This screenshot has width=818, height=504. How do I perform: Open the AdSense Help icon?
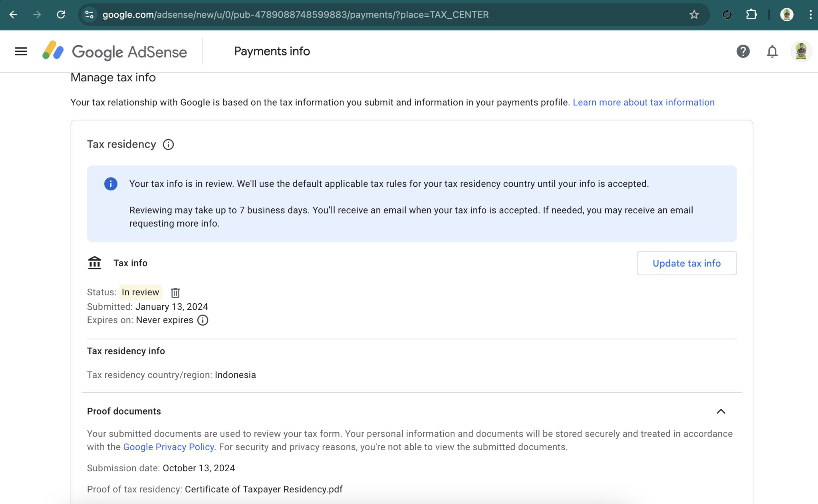tap(743, 51)
